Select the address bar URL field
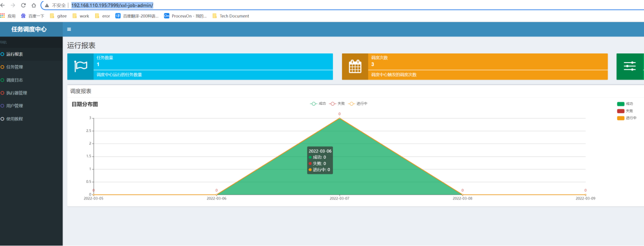This screenshot has width=644, height=246. pos(112,5)
